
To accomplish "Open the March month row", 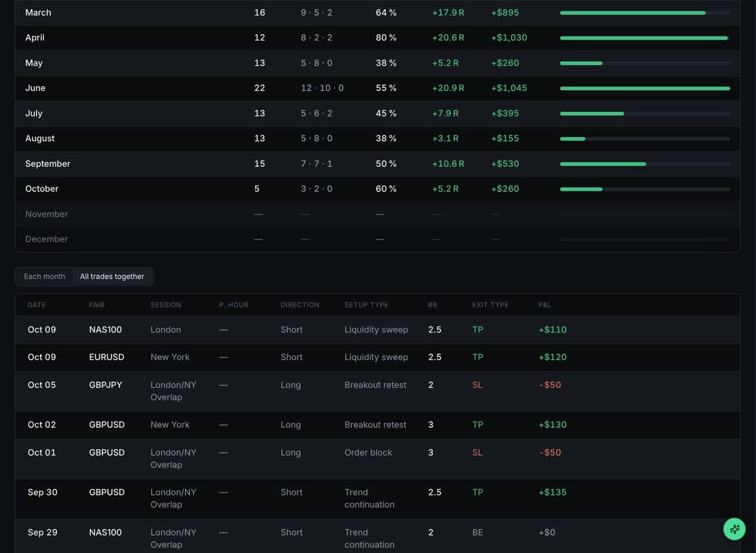I will 378,13.
